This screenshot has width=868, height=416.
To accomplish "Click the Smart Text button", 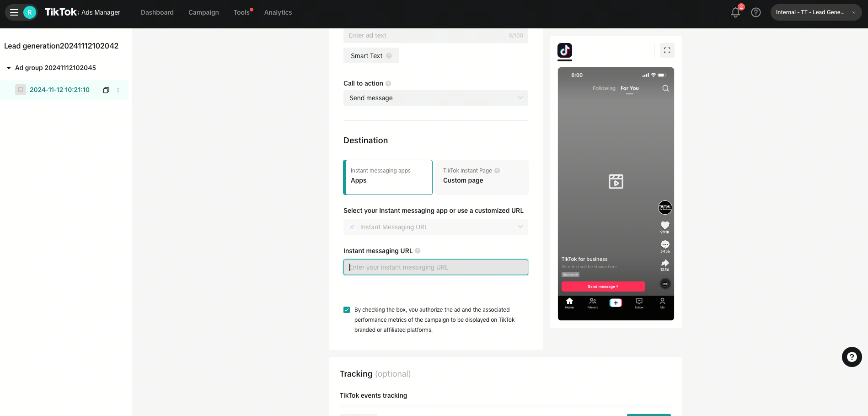I will click(371, 56).
